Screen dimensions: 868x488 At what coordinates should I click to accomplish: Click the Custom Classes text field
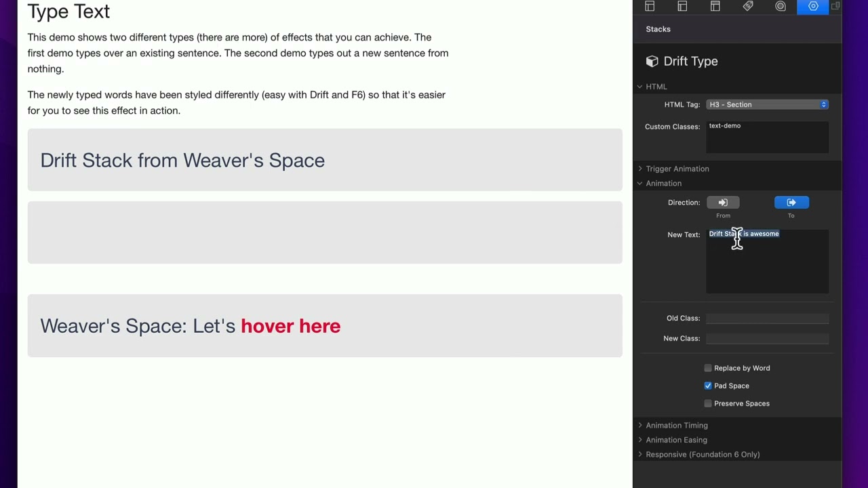[767, 138]
